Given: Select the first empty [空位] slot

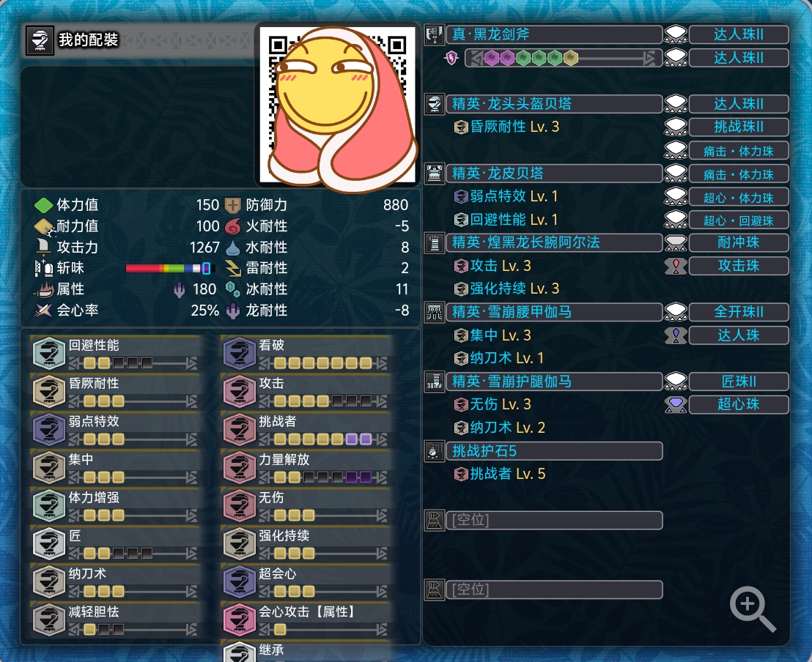Looking at the screenshot, I should click(x=554, y=520).
